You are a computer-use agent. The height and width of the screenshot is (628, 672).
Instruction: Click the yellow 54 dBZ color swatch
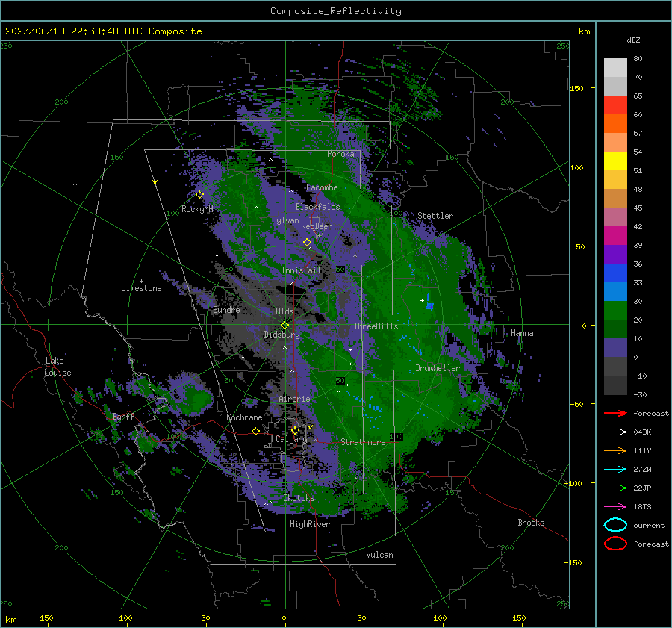[615, 161]
